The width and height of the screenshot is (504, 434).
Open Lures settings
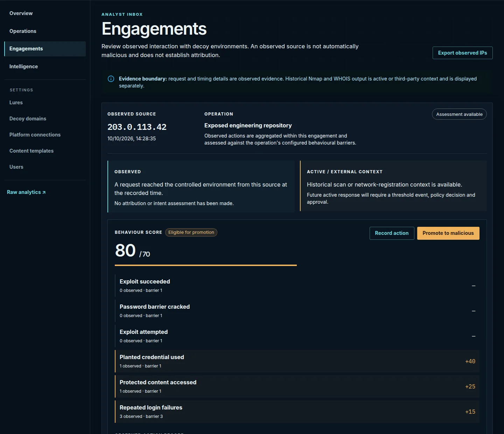click(45, 103)
